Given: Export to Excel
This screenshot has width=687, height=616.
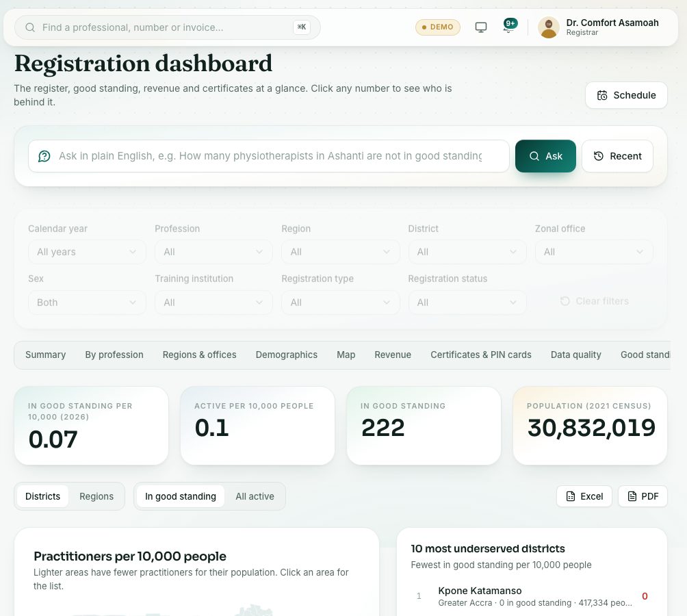Looking at the screenshot, I should pyautogui.click(x=584, y=496).
